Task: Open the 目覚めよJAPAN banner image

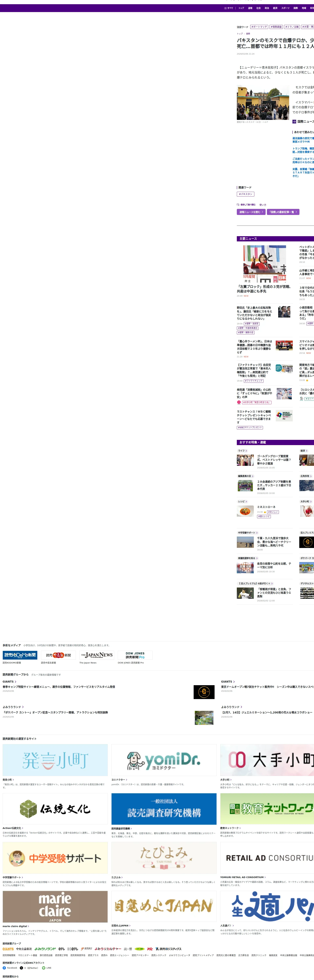Action: (164, 906)
